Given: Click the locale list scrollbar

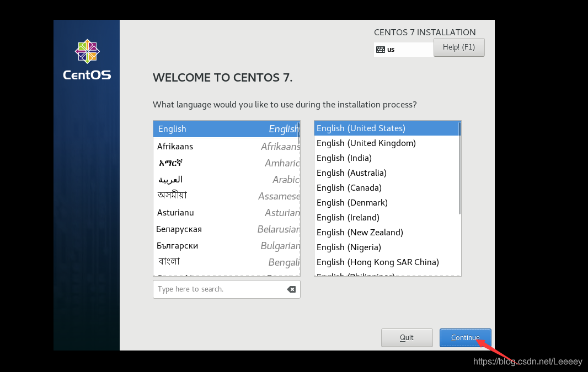Looking at the screenshot, I should click(x=459, y=168).
